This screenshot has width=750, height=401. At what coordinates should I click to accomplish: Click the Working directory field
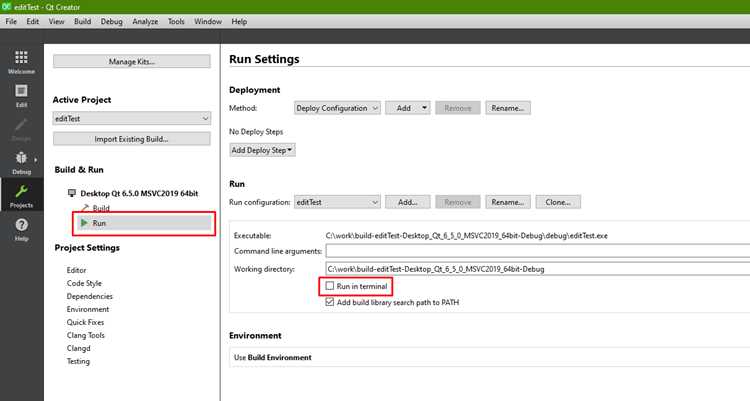[x=538, y=269]
